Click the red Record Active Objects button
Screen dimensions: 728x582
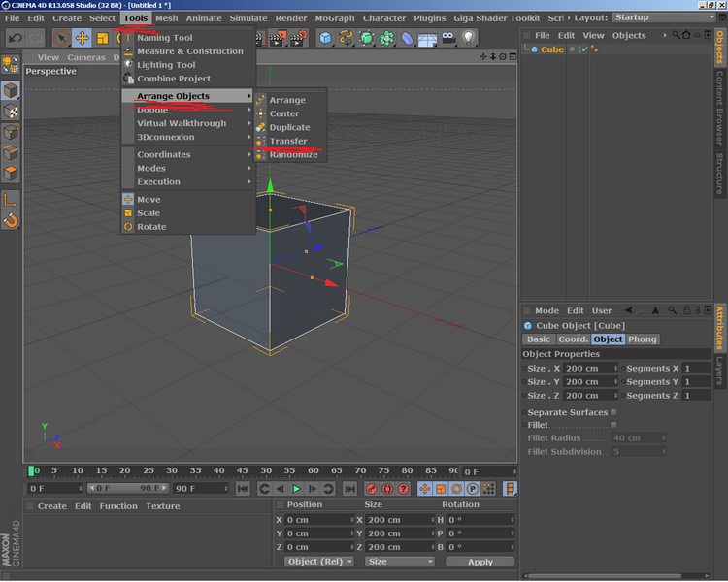point(371,489)
